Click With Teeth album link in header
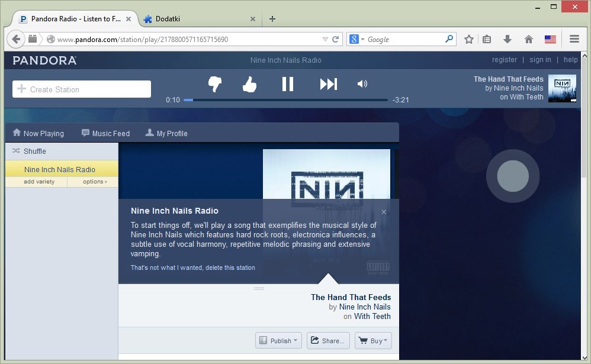Viewport: 591px width, 364px height. [x=526, y=97]
